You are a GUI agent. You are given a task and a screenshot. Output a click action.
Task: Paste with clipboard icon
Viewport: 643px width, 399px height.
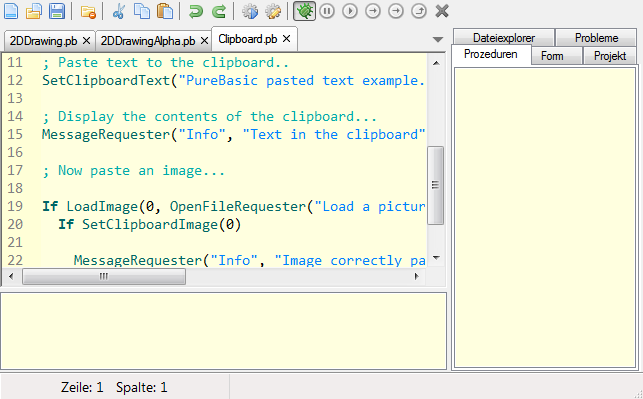click(x=165, y=11)
